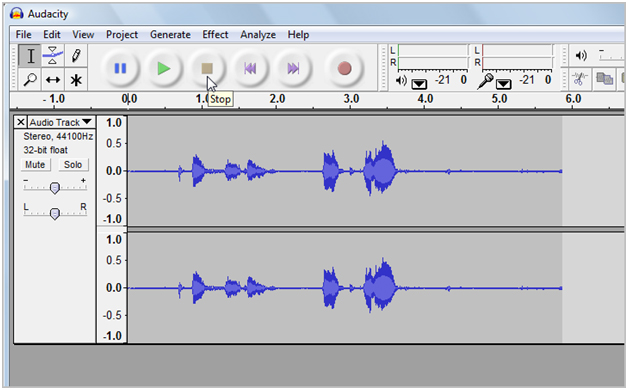Select the Multi-tool asterisk icon

point(76,79)
